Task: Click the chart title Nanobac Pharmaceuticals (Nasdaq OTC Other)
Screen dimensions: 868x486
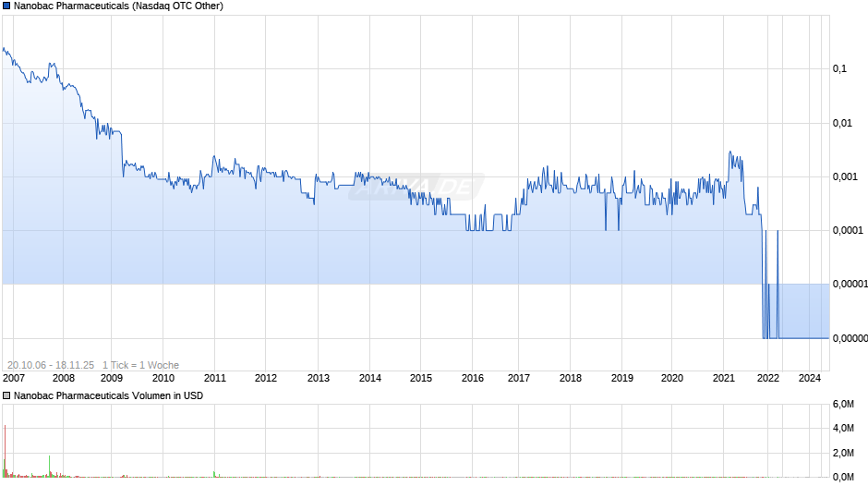Action: coord(118,6)
